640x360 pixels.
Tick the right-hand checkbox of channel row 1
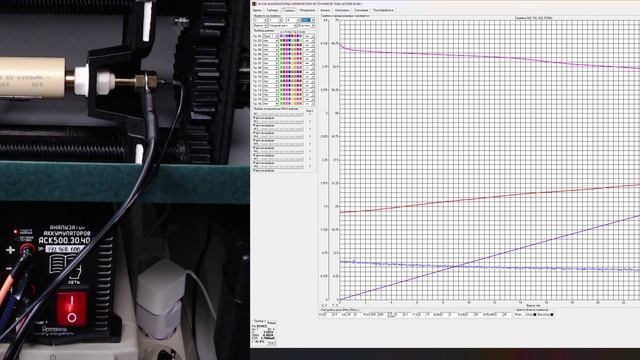310,114
